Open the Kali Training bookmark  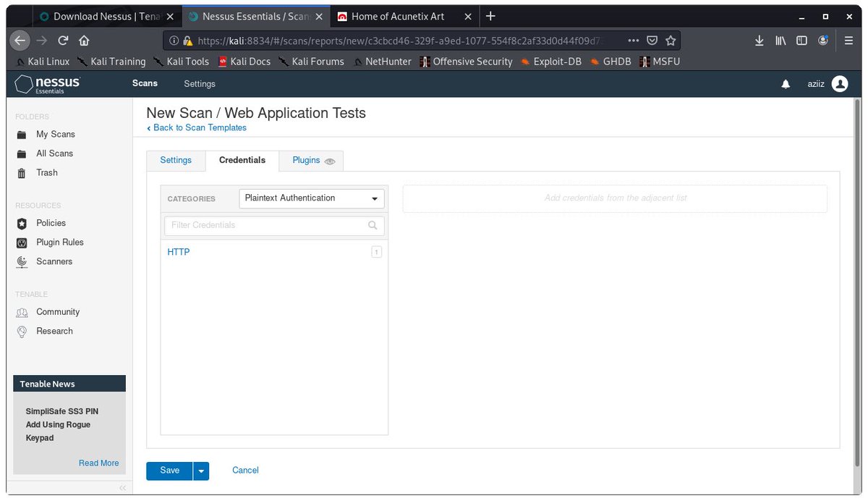tap(111, 62)
